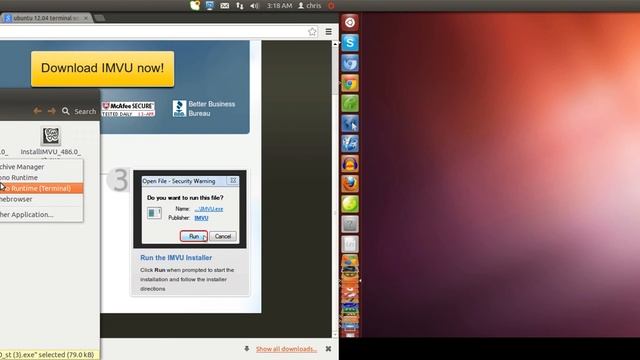
Task: Close the downloads bar with the X
Action: click(x=328, y=349)
